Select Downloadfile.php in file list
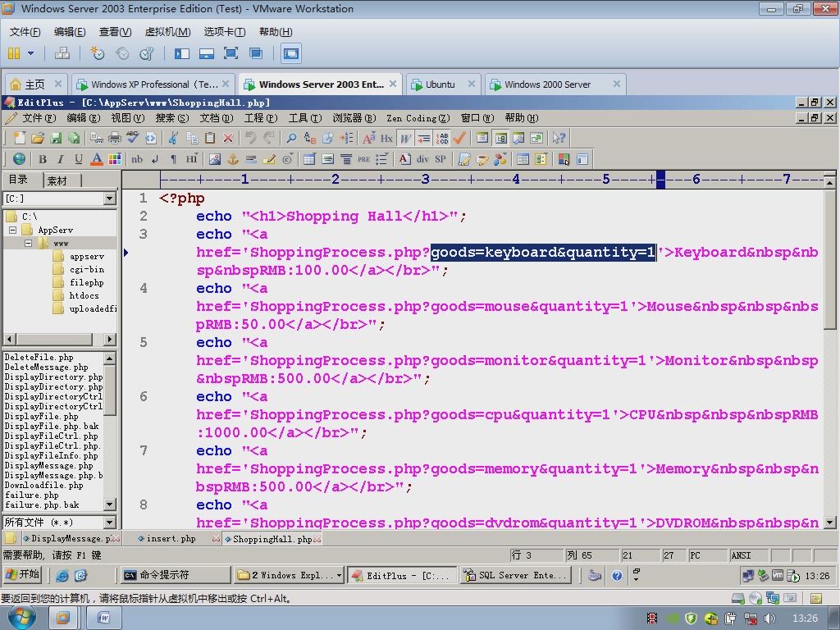Image resolution: width=840 pixels, height=630 pixels. (44, 485)
